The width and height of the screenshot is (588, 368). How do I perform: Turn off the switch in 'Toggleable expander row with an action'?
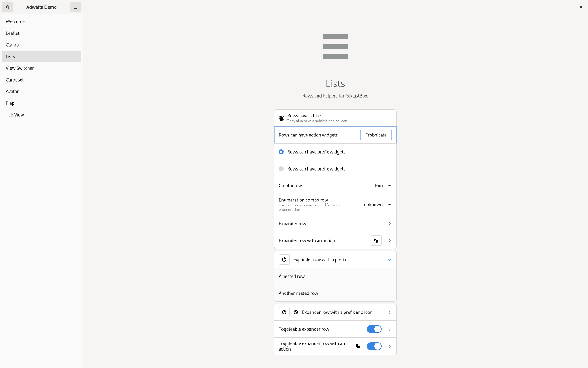coord(374,346)
